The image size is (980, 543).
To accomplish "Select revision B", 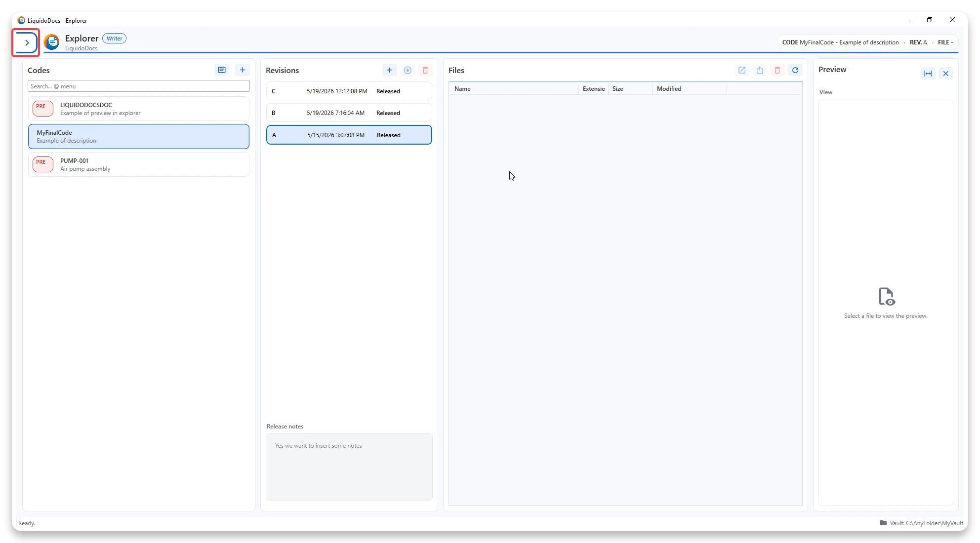I will (349, 113).
